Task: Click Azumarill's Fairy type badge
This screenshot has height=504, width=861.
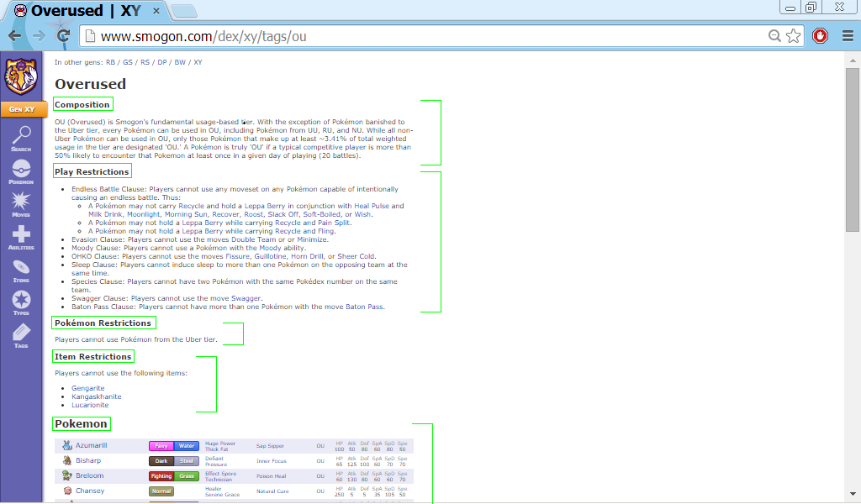Action: [161, 446]
